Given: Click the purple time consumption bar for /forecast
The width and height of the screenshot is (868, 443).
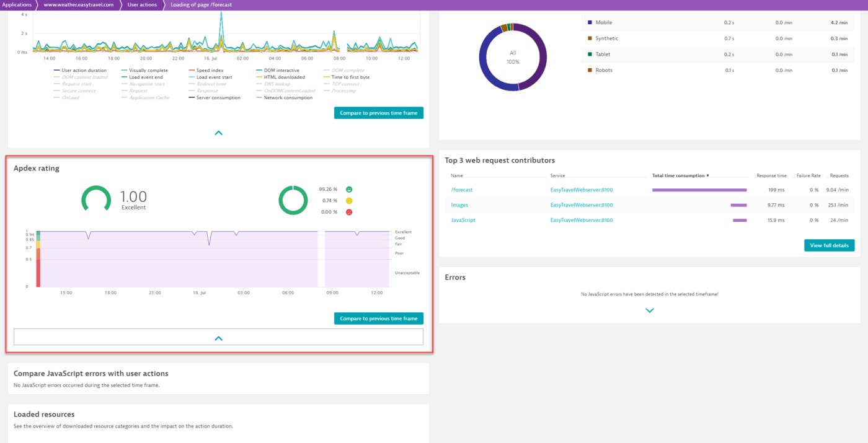Looking at the screenshot, I should tap(699, 190).
